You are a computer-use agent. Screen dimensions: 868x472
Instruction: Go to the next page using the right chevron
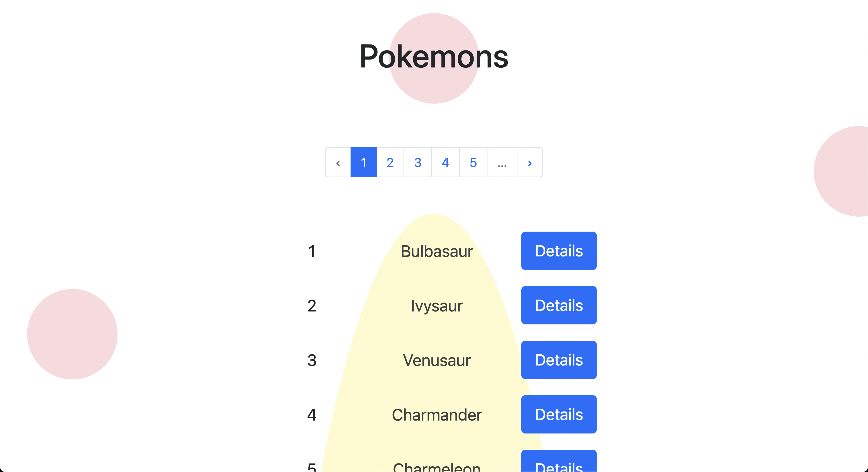point(529,163)
